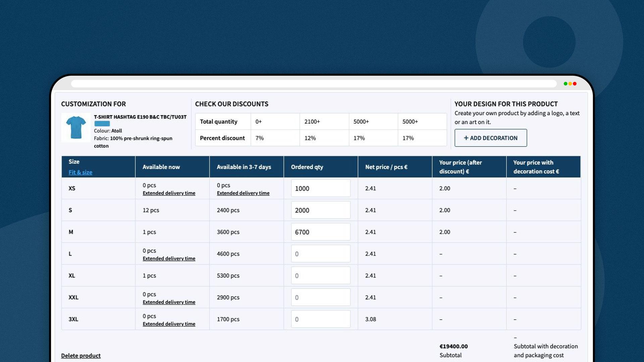Select the S ordered qty field showing 2000
Image resolution: width=644 pixels, height=362 pixels.
(x=320, y=210)
